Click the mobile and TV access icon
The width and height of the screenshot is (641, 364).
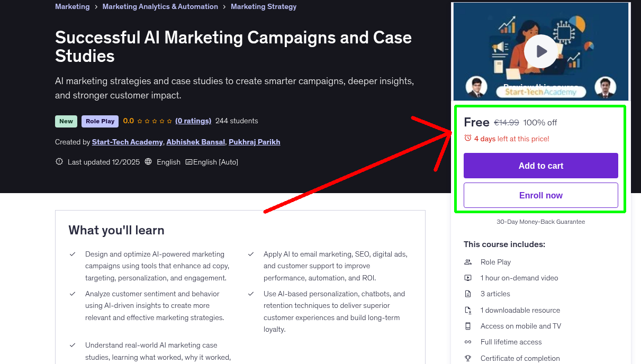[x=468, y=326]
